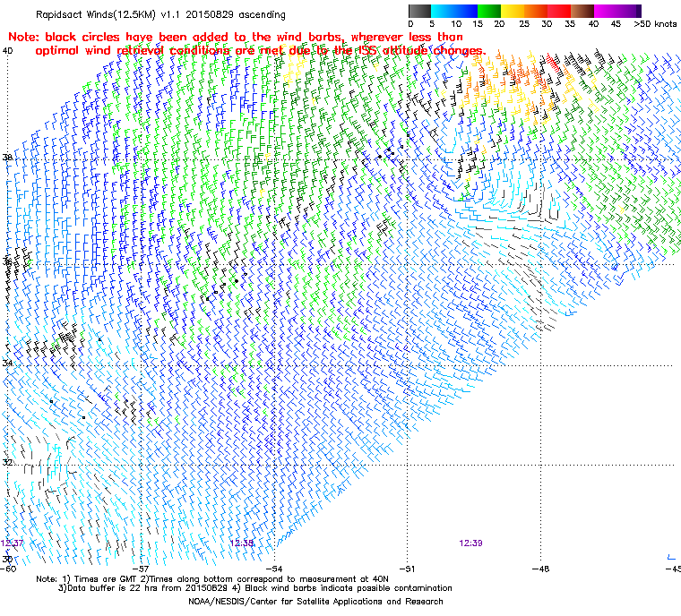Click the longitude -57 label on the bottom axis
The height and width of the screenshot is (616, 681).
tap(141, 569)
